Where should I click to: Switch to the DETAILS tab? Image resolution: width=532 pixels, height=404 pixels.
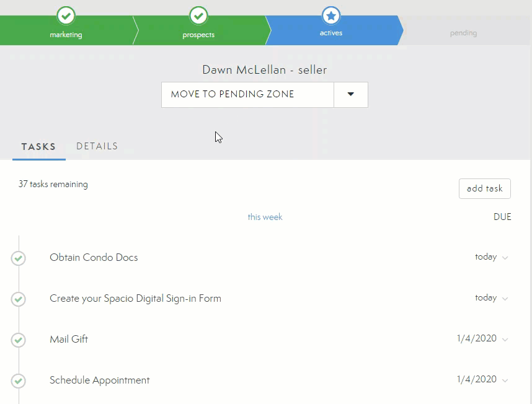tap(97, 146)
